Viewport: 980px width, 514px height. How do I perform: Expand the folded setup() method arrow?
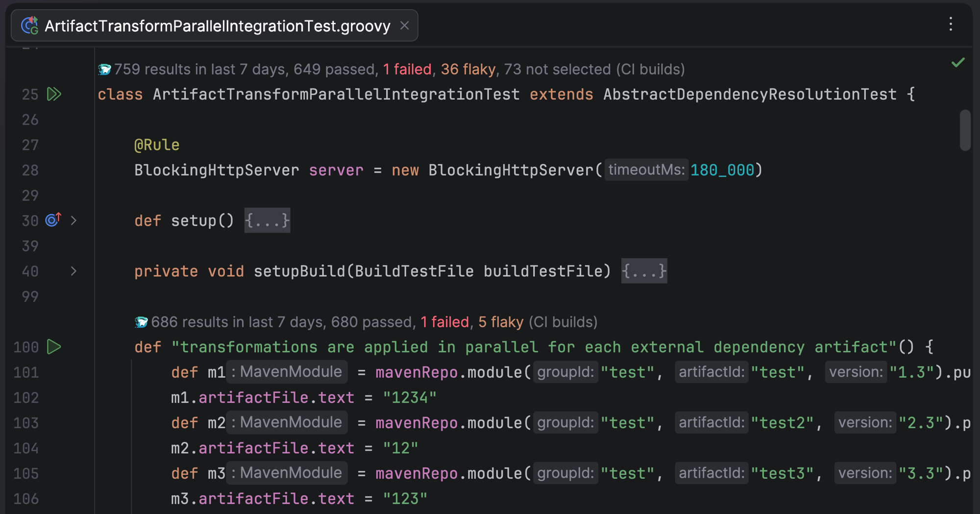(x=73, y=220)
